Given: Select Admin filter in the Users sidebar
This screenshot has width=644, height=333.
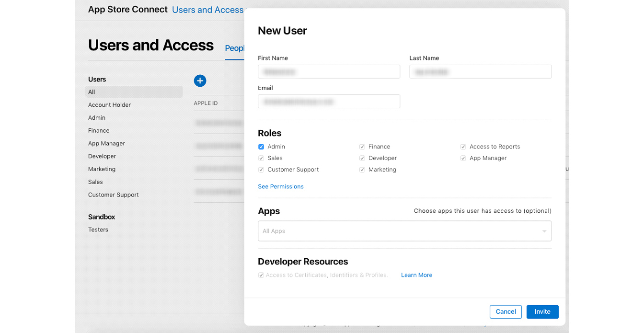Looking at the screenshot, I should pyautogui.click(x=97, y=118).
